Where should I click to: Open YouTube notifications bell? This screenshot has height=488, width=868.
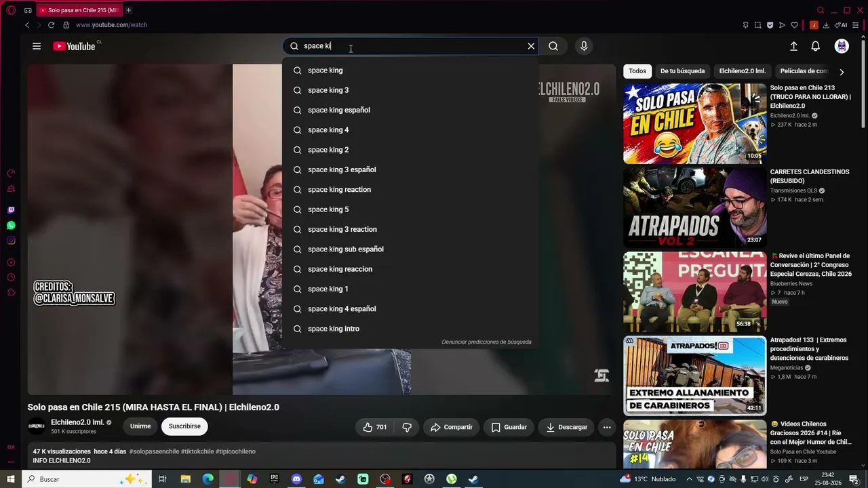tap(816, 46)
